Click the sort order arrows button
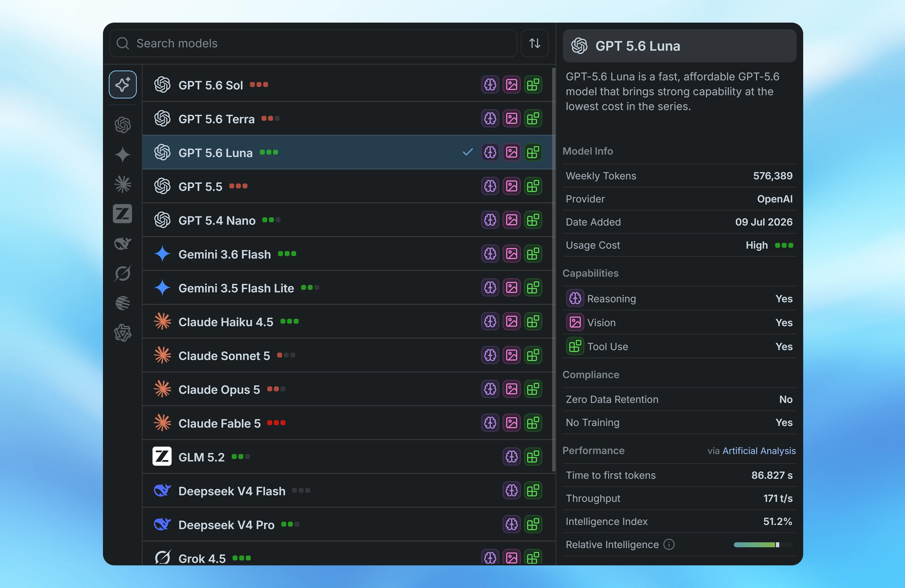 pyautogui.click(x=535, y=43)
